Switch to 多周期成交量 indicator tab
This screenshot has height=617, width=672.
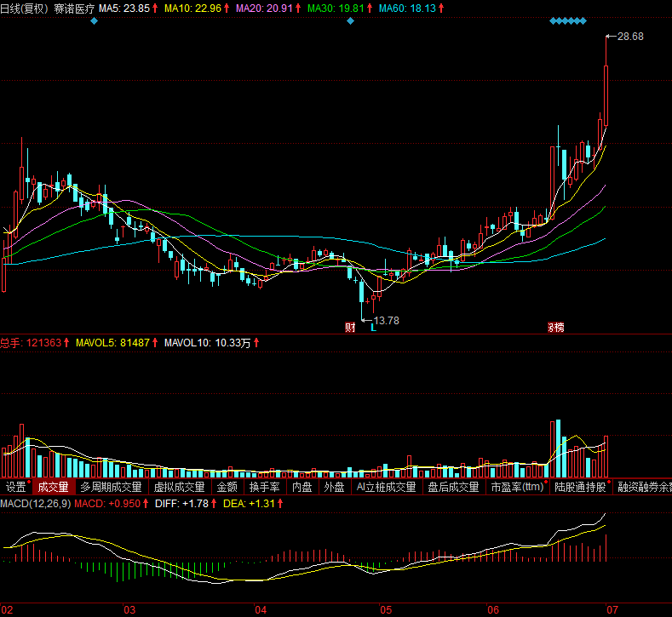(x=111, y=488)
